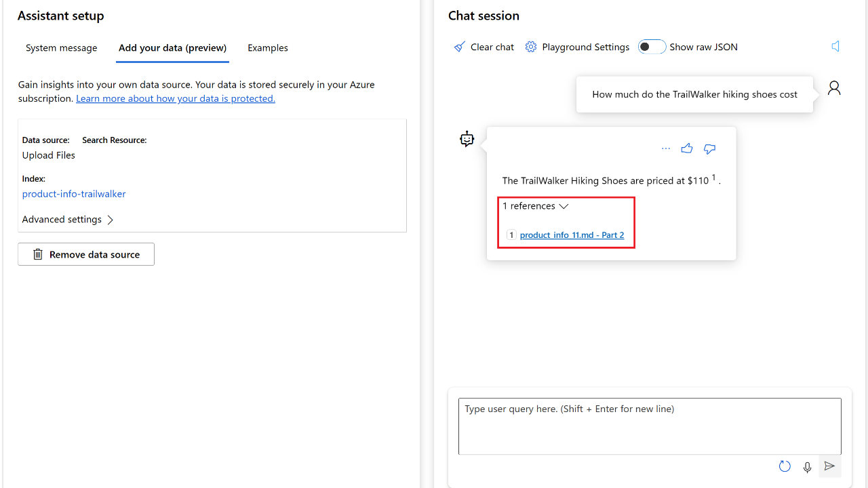The height and width of the screenshot is (488, 868).
Task: Open the product-info-trailwalker index link
Action: 74,194
